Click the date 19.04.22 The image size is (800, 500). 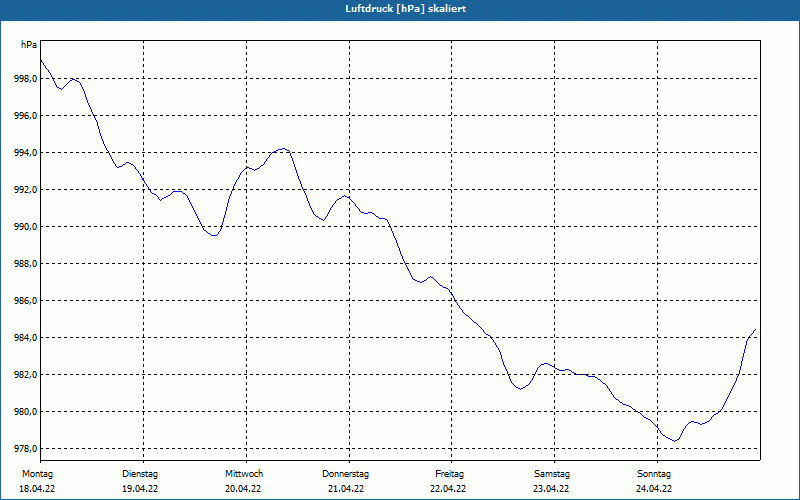(140, 489)
